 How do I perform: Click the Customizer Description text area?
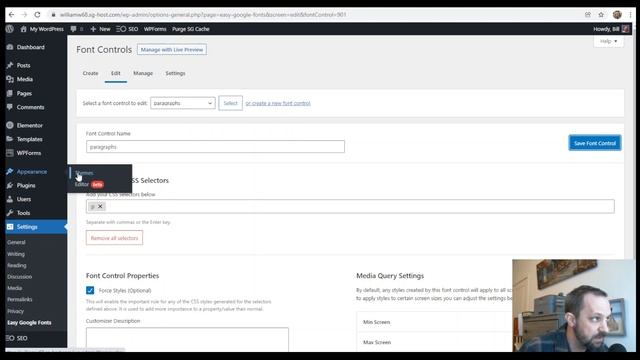point(187,339)
